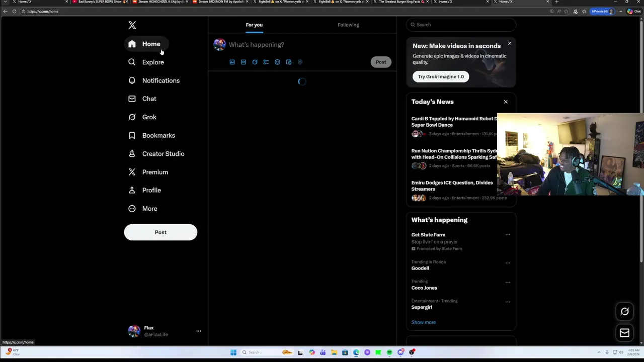The height and width of the screenshot is (362, 644).
Task: Click the browser back arrow
Action: point(5,12)
